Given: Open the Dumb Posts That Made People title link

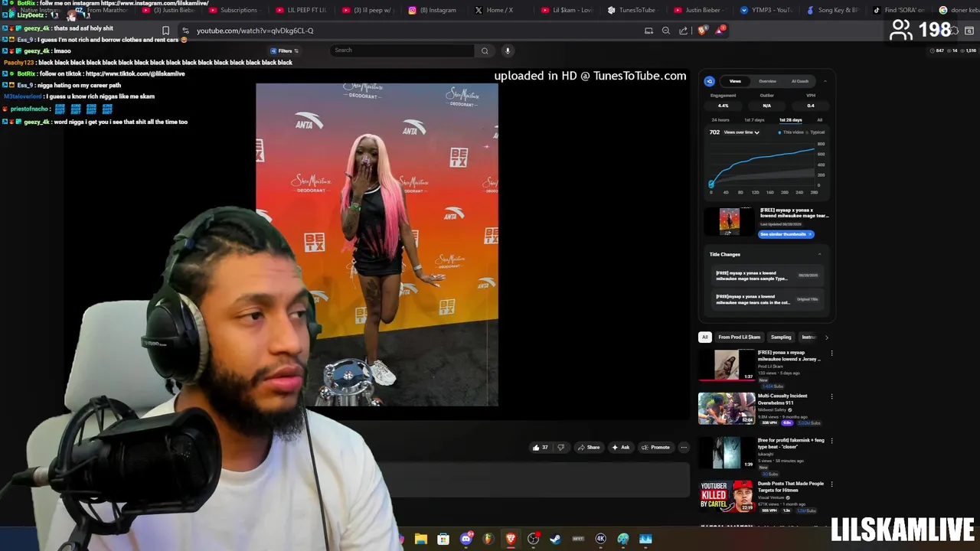Looking at the screenshot, I should pos(790,487).
